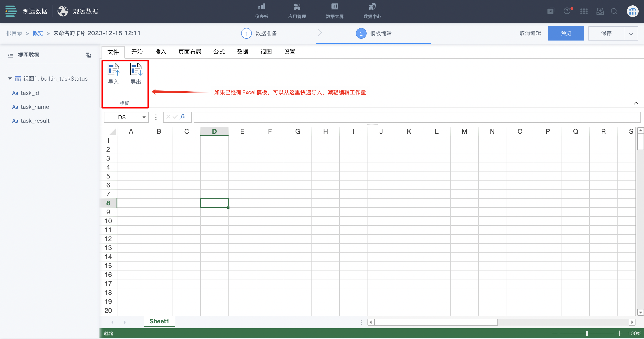This screenshot has width=644, height=339.
Task: Click the 导出 export template icon
Action: (x=136, y=70)
